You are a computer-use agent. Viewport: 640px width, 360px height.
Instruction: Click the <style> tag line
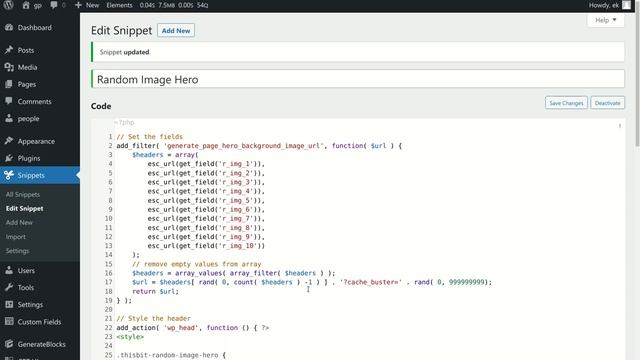130,337
